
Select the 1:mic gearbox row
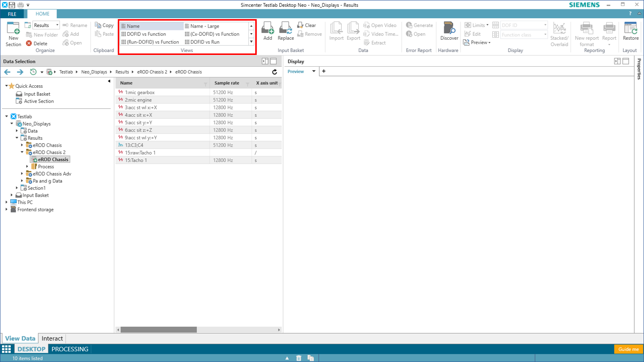click(140, 92)
